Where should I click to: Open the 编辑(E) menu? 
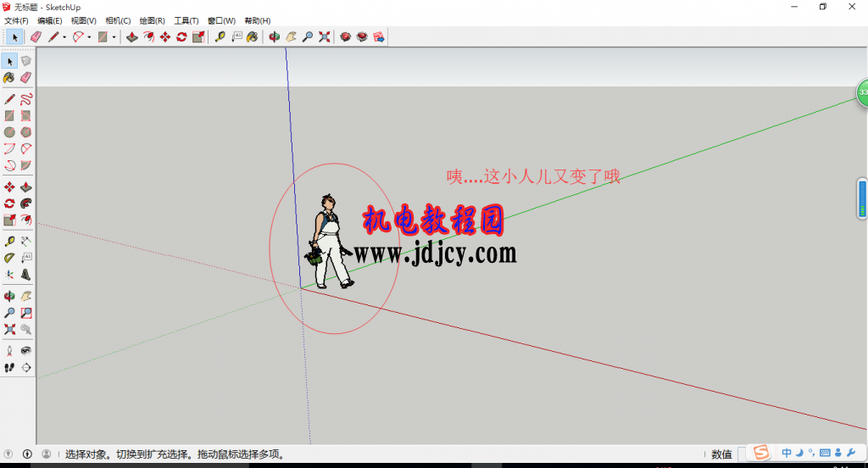[x=49, y=20]
